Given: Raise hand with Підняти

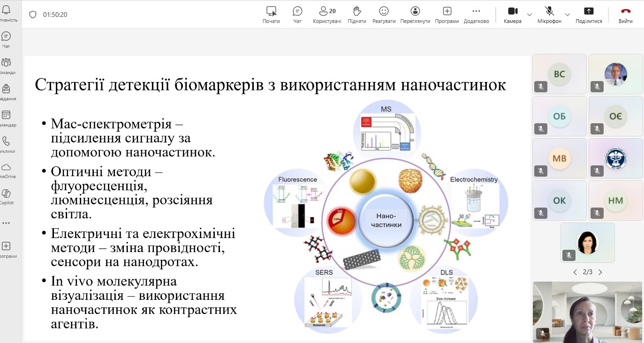Looking at the screenshot, I should point(357,15).
